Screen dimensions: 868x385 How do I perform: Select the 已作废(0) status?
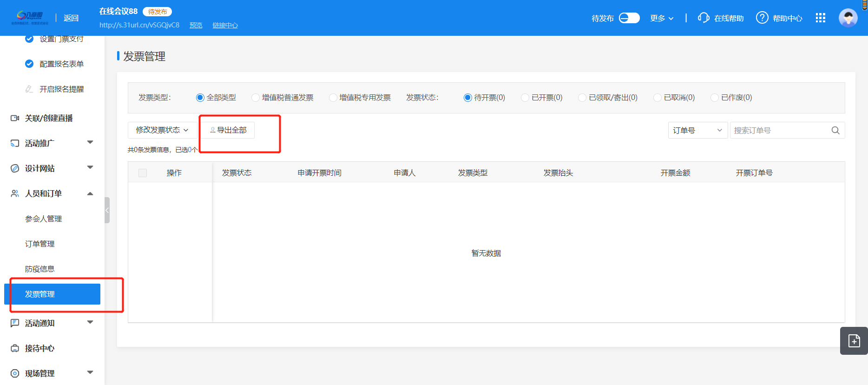tap(715, 98)
